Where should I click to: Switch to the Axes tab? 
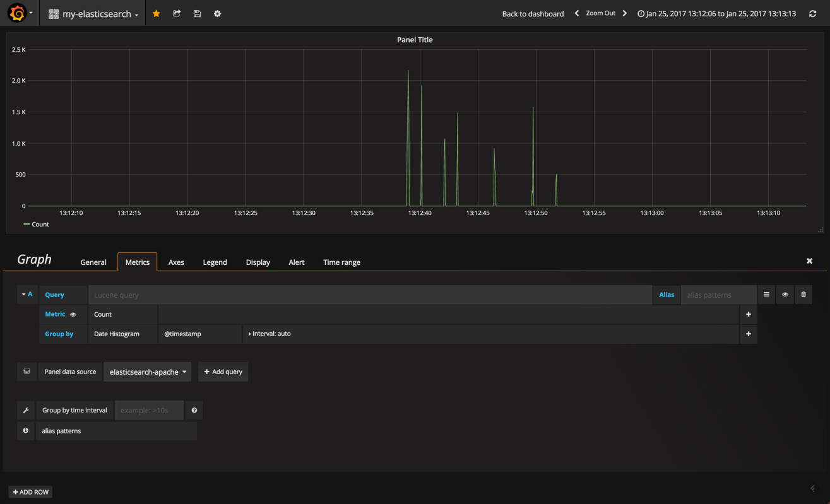176,262
